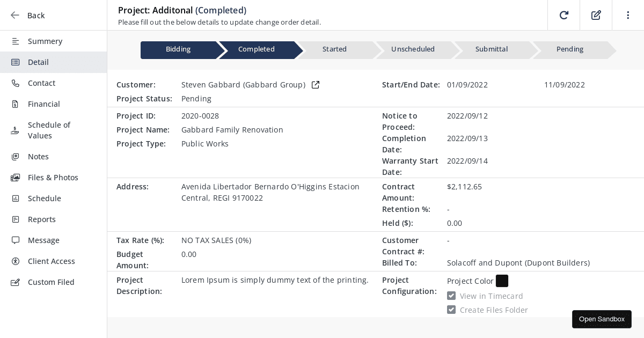Image resolution: width=644 pixels, height=338 pixels.
Task: Set project stage to Started
Action: coord(334,49)
